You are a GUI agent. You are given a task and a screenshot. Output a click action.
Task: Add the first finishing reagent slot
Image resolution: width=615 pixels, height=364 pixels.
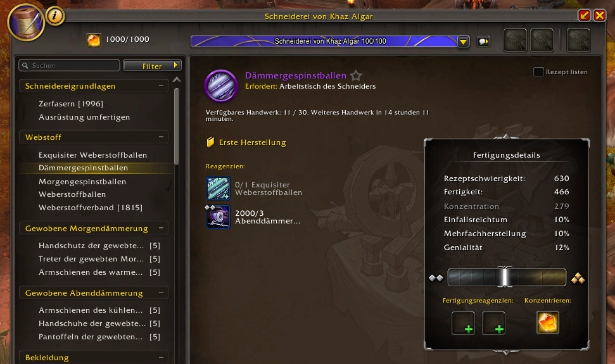(x=463, y=323)
